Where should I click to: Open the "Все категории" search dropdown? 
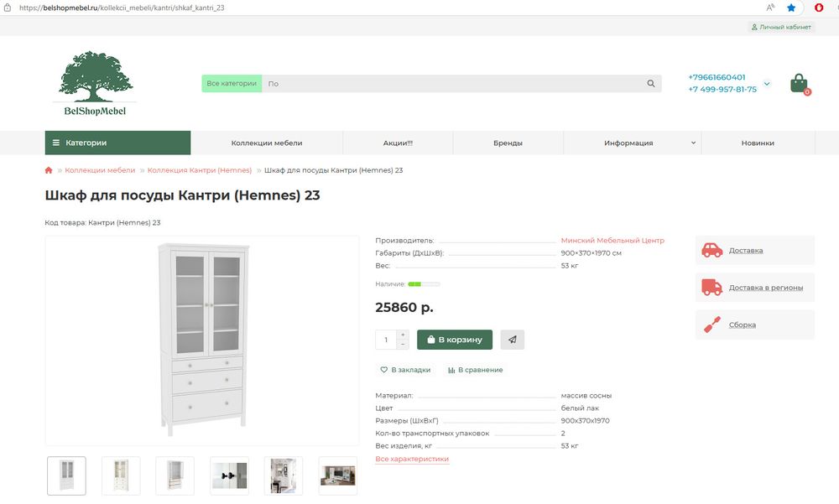pos(232,84)
